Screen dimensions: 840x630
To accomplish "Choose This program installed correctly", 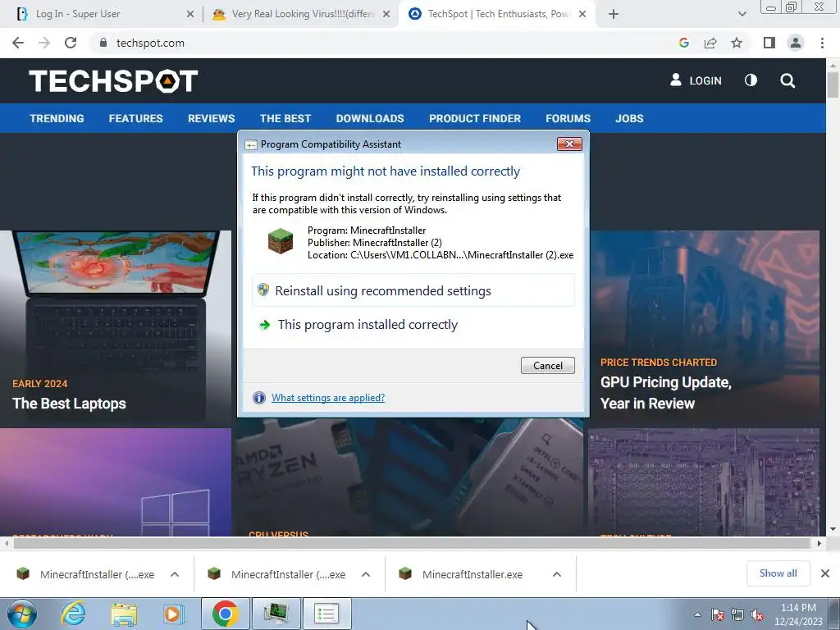I will coord(413,325).
